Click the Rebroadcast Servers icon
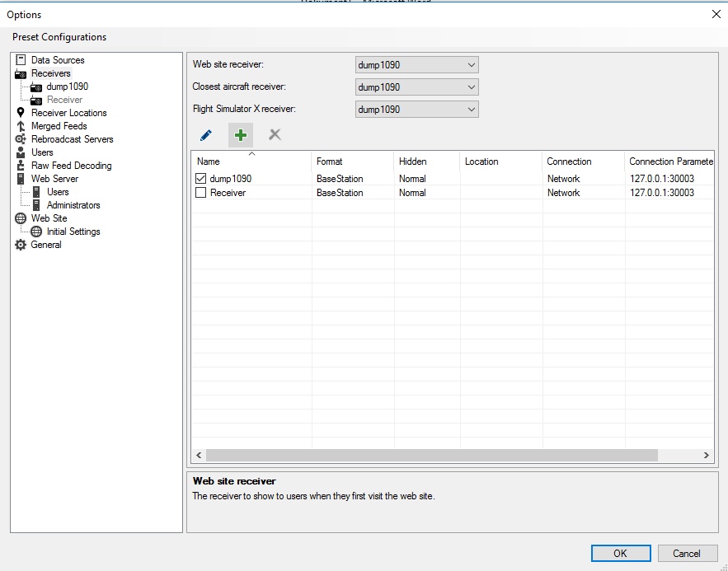The image size is (728, 571). (21, 139)
